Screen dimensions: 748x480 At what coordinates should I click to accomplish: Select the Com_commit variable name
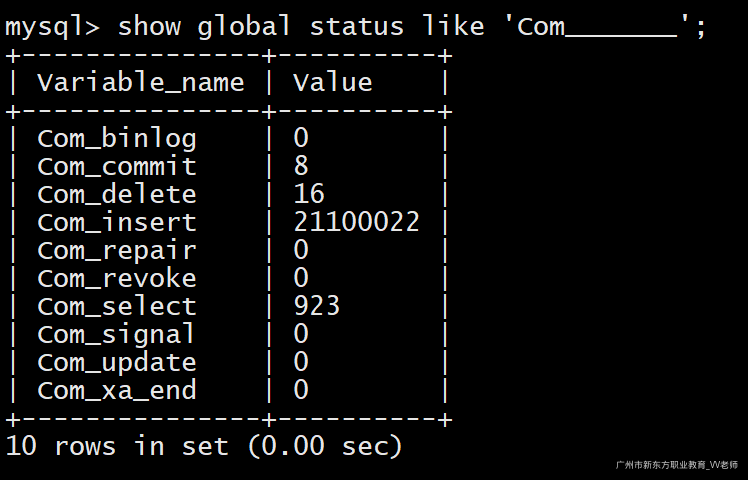tap(117, 166)
